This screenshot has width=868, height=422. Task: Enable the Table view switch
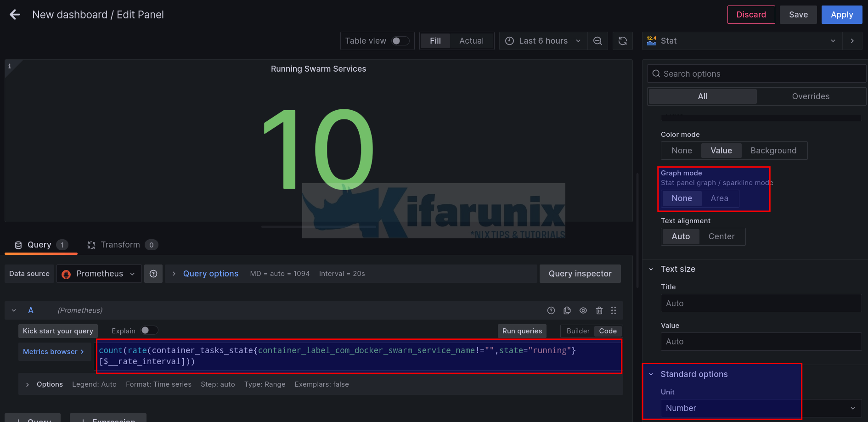pos(400,41)
